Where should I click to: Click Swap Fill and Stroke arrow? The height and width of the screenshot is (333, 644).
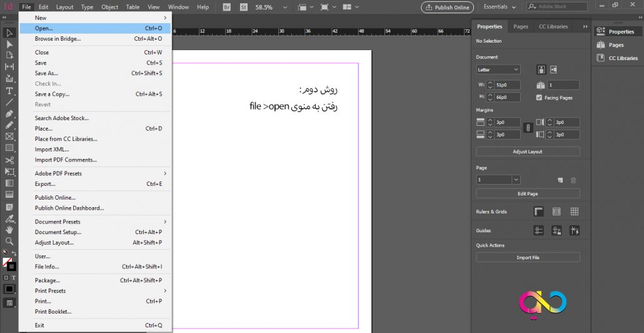(x=14, y=254)
